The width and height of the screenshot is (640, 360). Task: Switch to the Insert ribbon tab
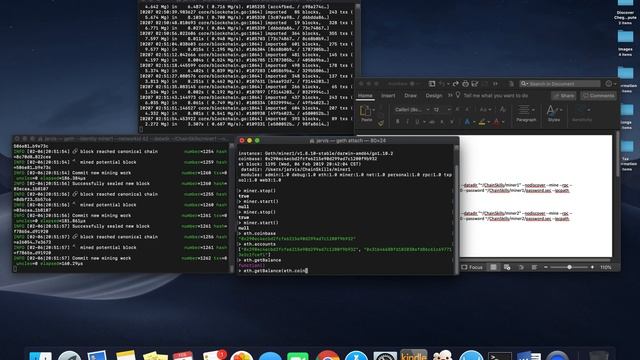388,96
